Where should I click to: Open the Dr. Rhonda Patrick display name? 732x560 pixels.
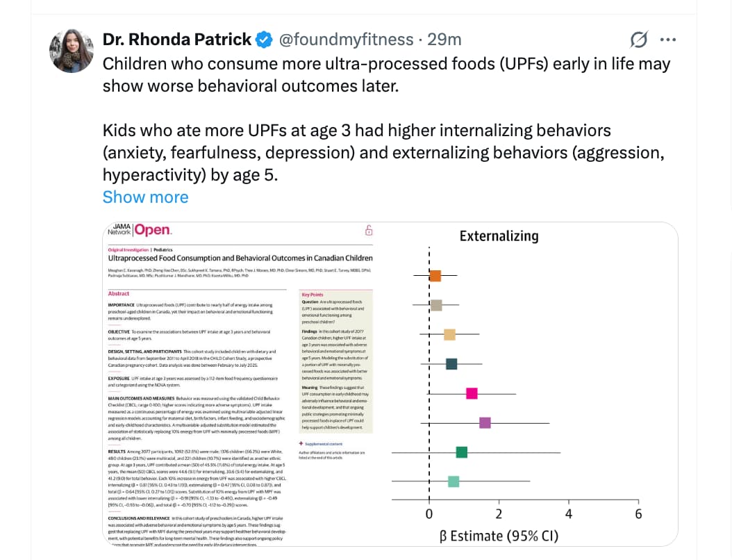[x=176, y=40]
